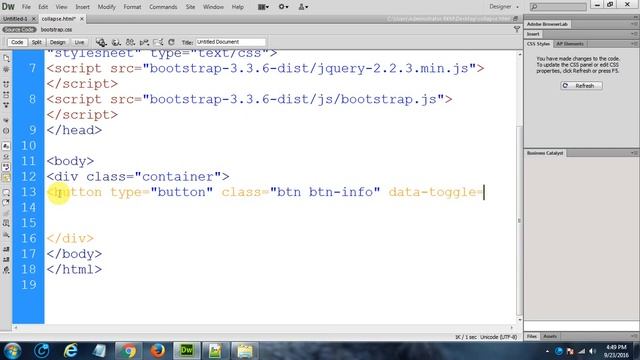Click Outdent Code icon
Screen dimensions: 640x360
[6, 259]
